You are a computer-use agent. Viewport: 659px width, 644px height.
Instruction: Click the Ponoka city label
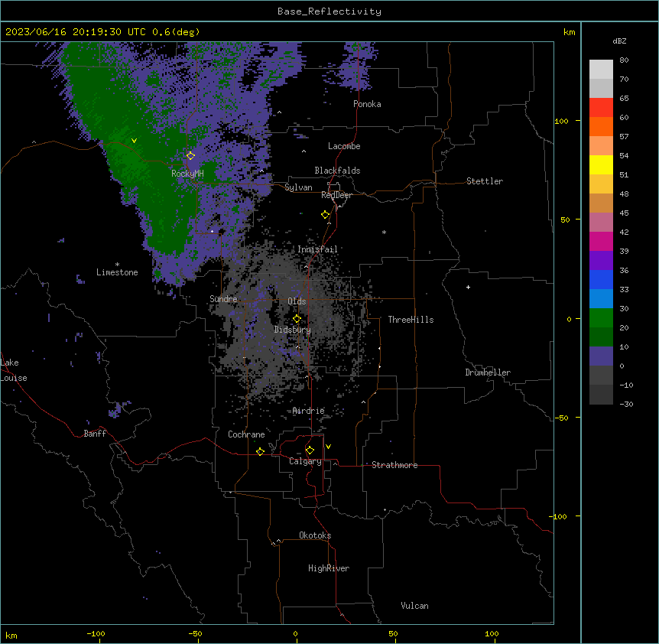coord(367,104)
